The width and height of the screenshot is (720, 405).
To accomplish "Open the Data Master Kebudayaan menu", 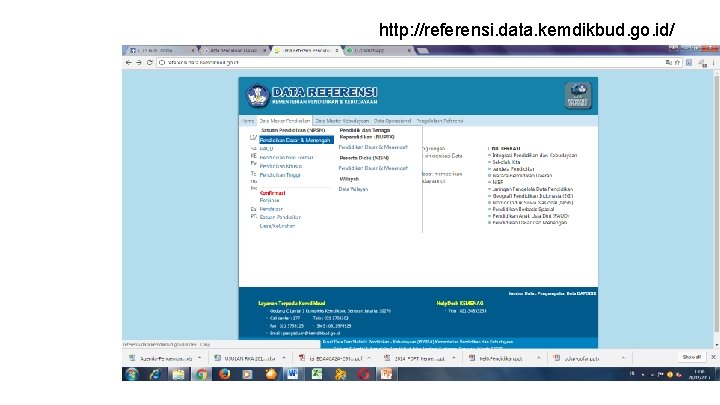I will pyautogui.click(x=342, y=121).
